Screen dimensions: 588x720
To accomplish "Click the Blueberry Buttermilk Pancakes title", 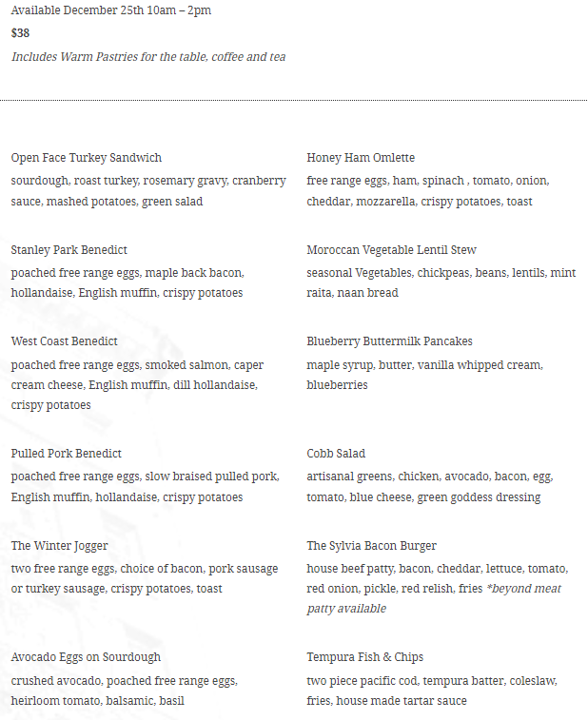I will [389, 341].
